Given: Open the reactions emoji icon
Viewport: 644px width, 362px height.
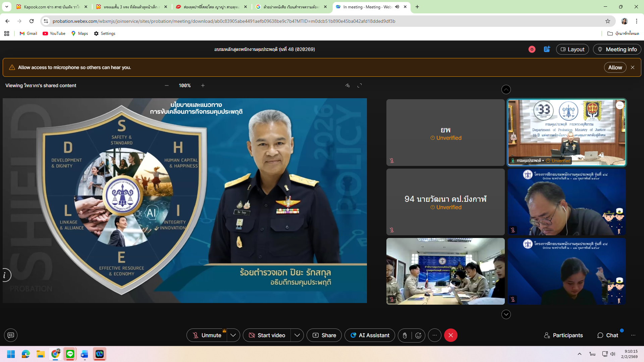Looking at the screenshot, I should click(418, 335).
